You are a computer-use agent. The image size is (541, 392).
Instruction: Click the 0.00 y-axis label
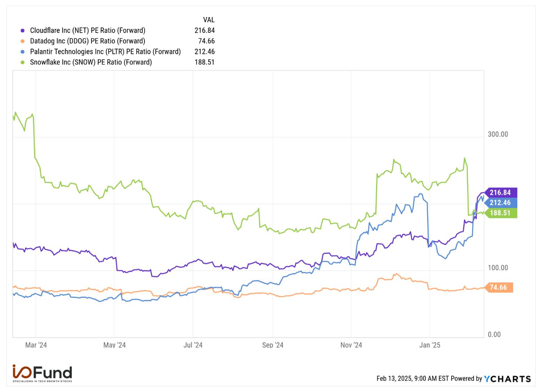click(494, 335)
